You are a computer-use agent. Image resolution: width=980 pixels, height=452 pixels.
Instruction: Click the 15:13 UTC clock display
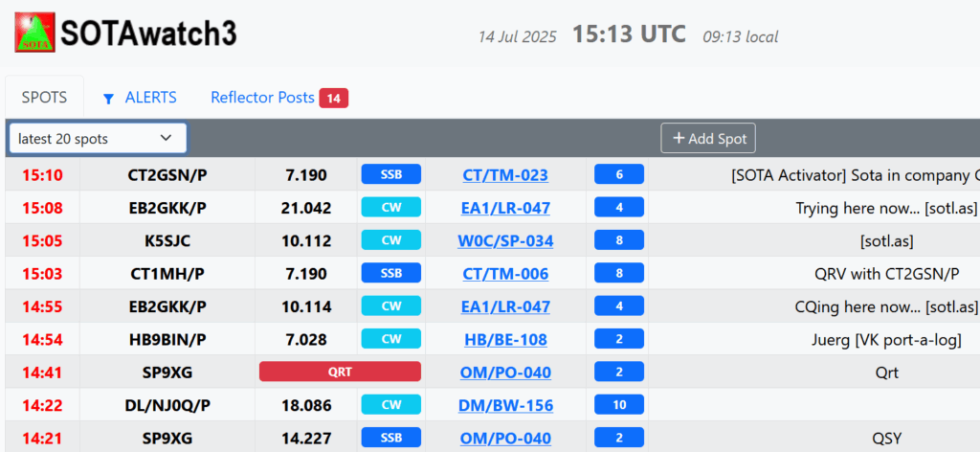629,34
